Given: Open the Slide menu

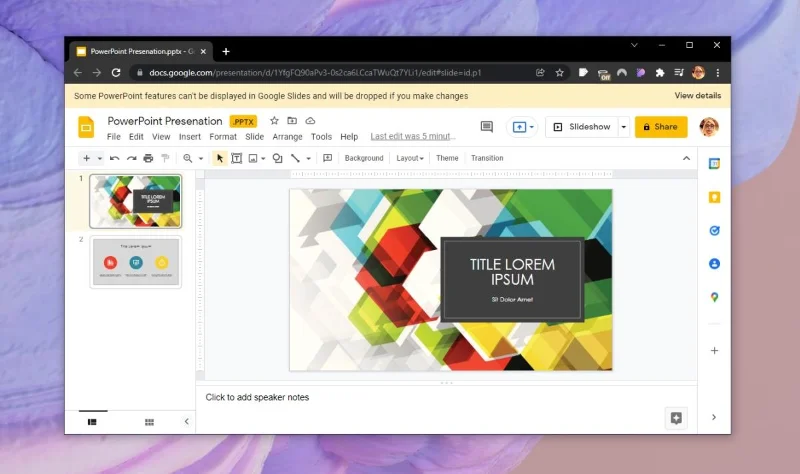Looking at the screenshot, I should point(254,137).
